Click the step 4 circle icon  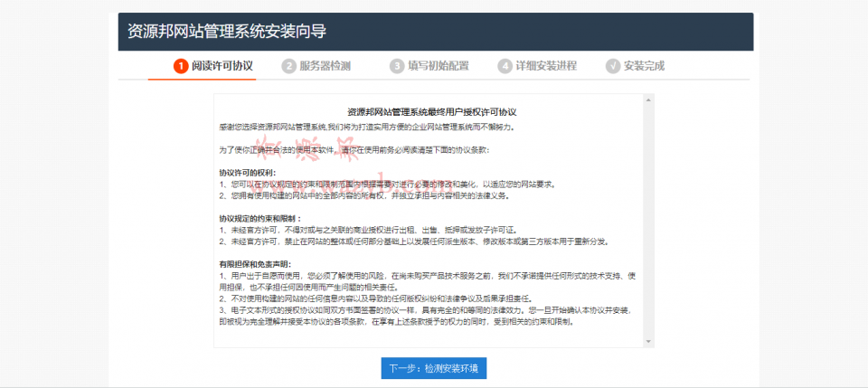click(505, 66)
